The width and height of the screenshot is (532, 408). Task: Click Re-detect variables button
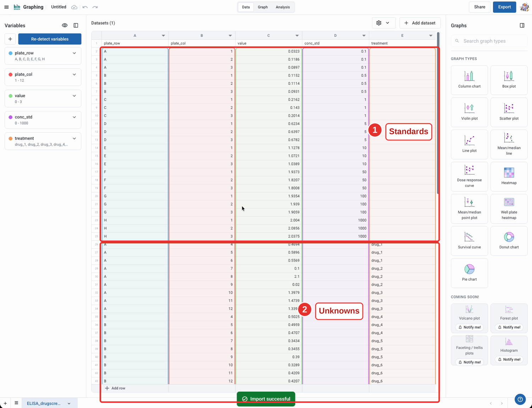point(50,39)
